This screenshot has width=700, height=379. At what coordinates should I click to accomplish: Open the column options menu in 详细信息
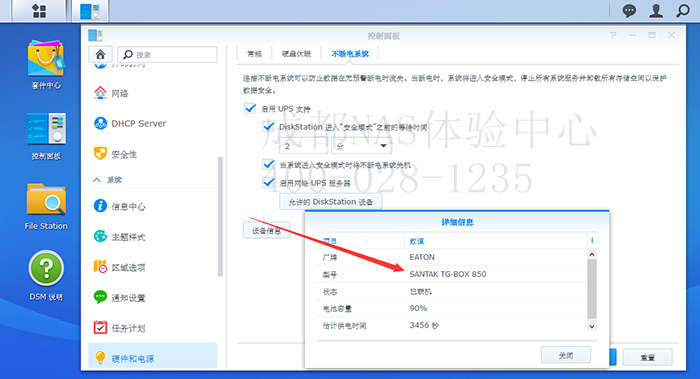[x=592, y=241]
